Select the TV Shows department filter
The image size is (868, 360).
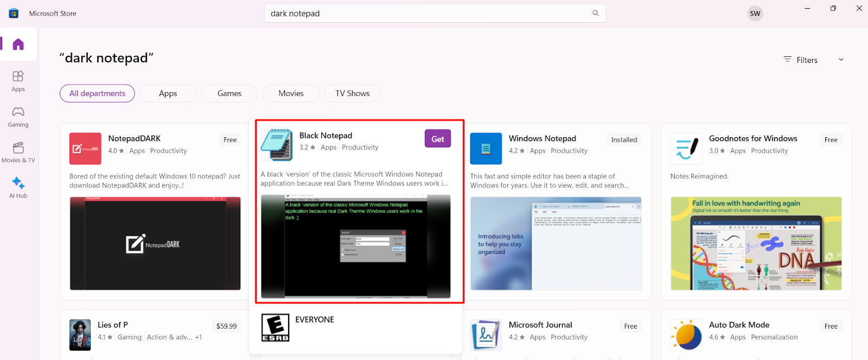pyautogui.click(x=353, y=93)
